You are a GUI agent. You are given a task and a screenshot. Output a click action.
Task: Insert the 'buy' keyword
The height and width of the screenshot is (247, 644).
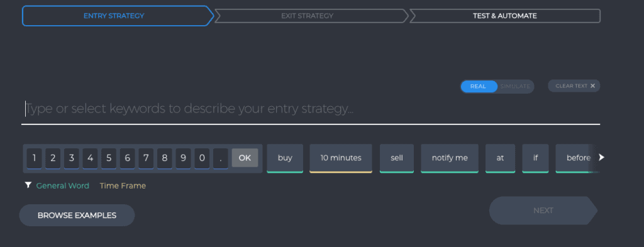click(285, 158)
